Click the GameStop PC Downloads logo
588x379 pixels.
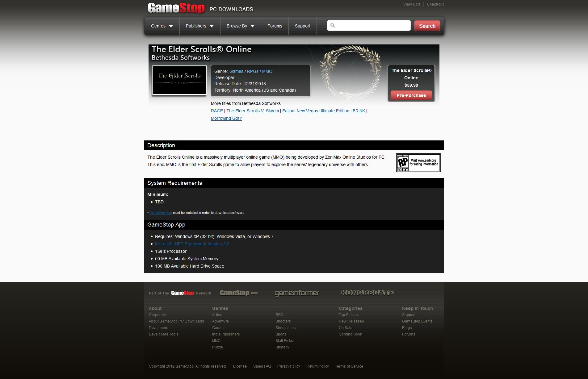tap(200, 8)
